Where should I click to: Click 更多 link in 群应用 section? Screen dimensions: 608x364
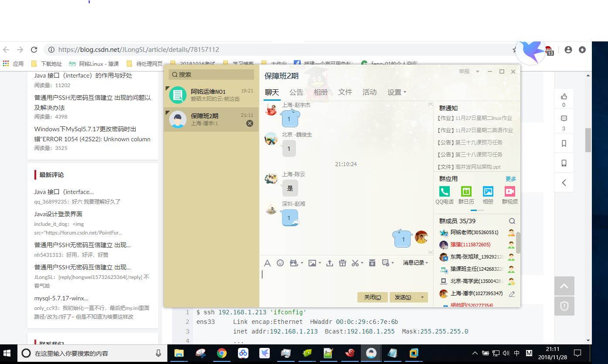(511, 179)
